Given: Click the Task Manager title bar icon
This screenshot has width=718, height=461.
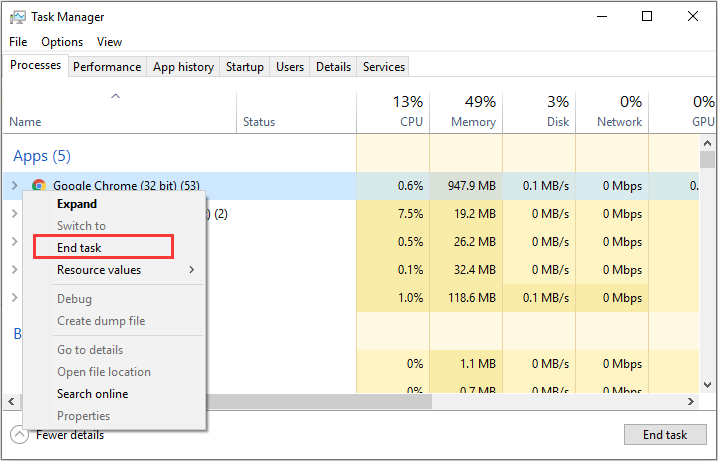Looking at the screenshot, I should pos(18,17).
